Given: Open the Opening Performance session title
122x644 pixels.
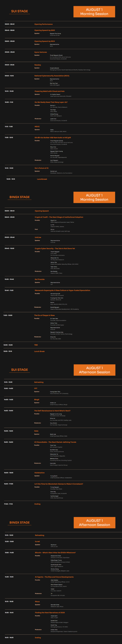Looking at the screenshot, I should [x=43, y=24].
